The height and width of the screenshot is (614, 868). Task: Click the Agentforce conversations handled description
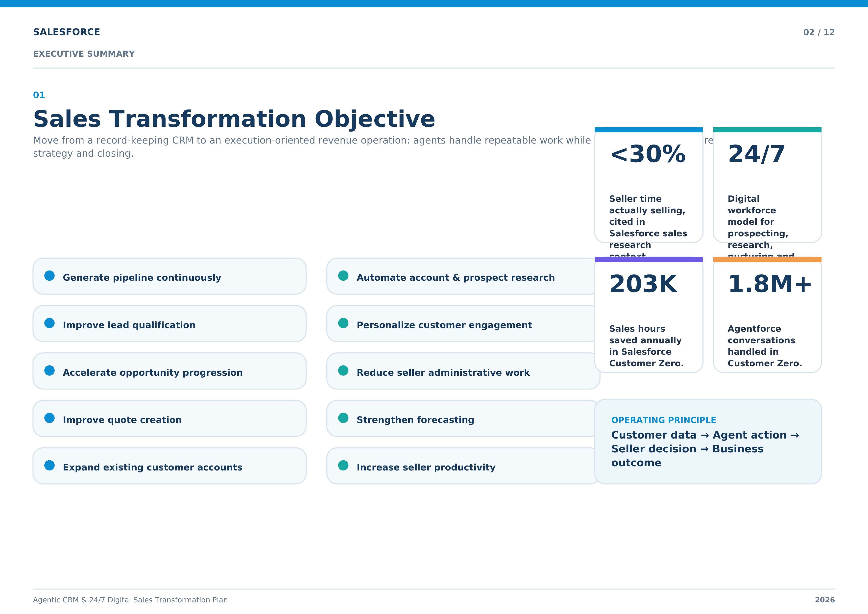(x=765, y=346)
